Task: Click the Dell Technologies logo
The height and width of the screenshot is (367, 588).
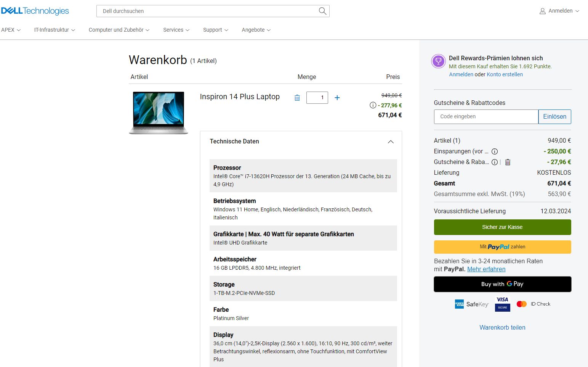Action: point(35,11)
